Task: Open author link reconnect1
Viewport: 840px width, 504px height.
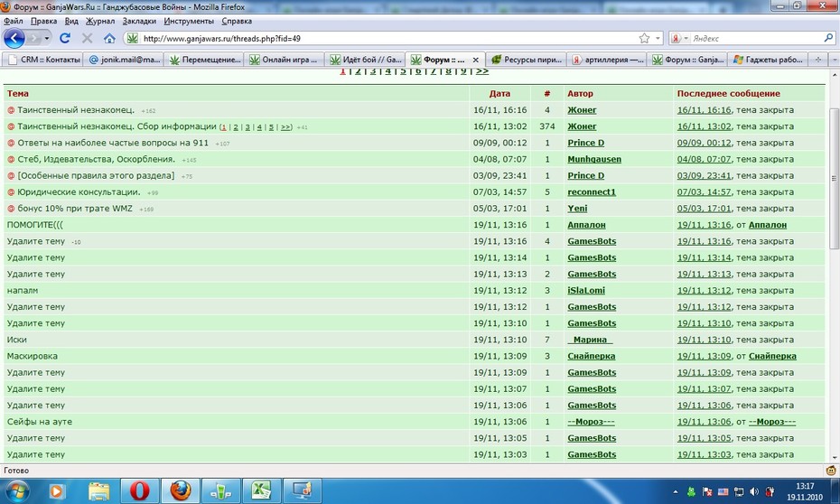Action: point(592,191)
